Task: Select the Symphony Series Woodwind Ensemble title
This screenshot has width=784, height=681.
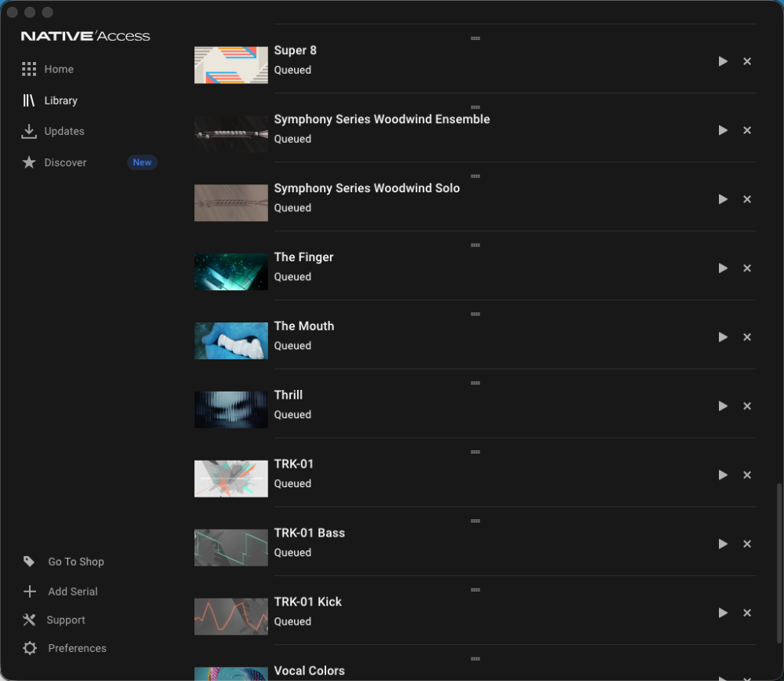Action: coord(382,119)
